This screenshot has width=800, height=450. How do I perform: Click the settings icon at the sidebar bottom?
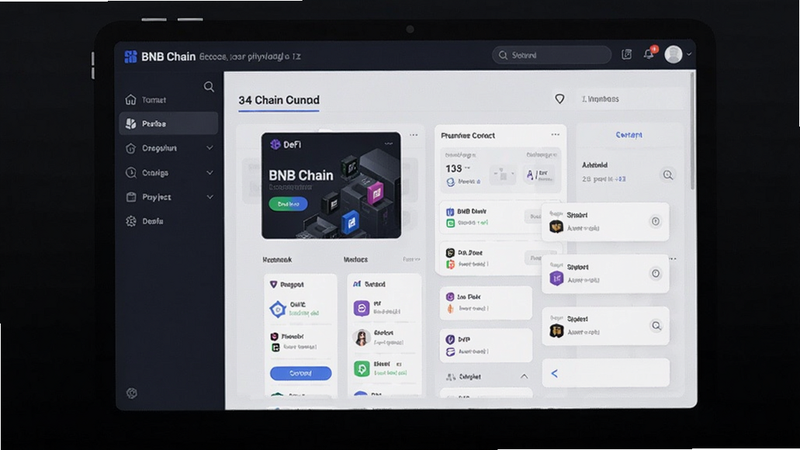pos(132,393)
